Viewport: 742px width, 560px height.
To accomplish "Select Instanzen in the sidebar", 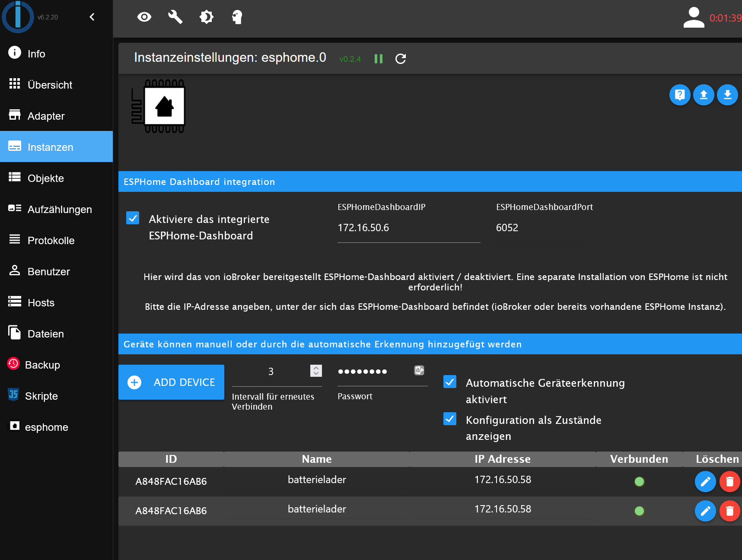I will [56, 147].
